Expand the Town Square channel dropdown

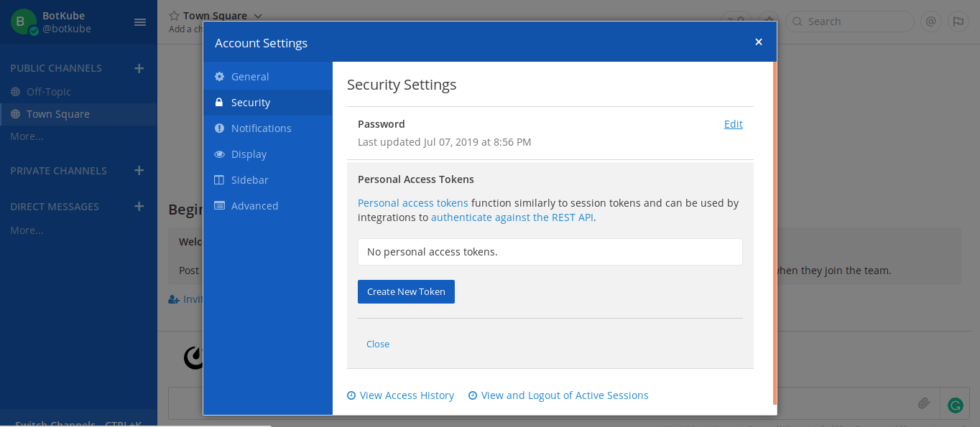point(258,16)
